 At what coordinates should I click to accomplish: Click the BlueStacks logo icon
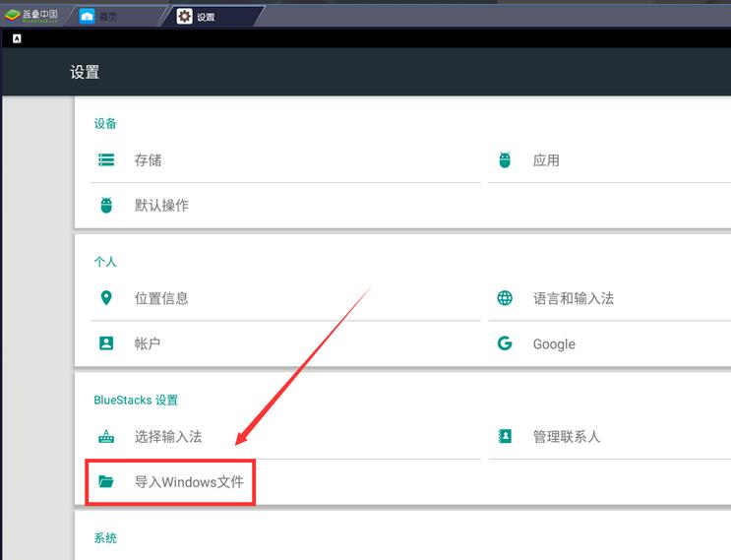tap(12, 16)
